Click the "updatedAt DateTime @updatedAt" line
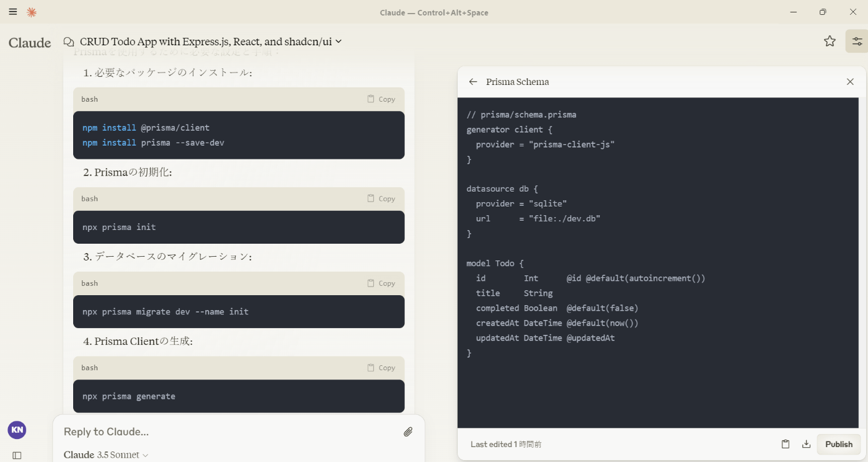868x462 pixels. coord(545,338)
